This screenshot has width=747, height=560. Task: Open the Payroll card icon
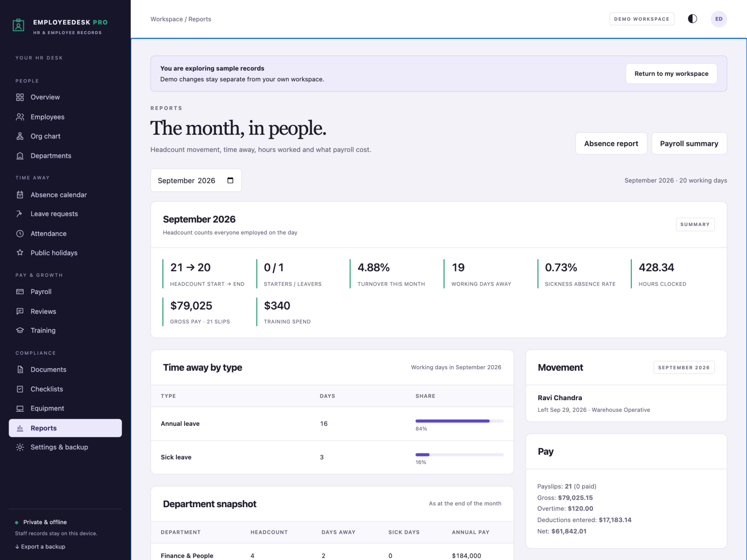pyautogui.click(x=20, y=292)
